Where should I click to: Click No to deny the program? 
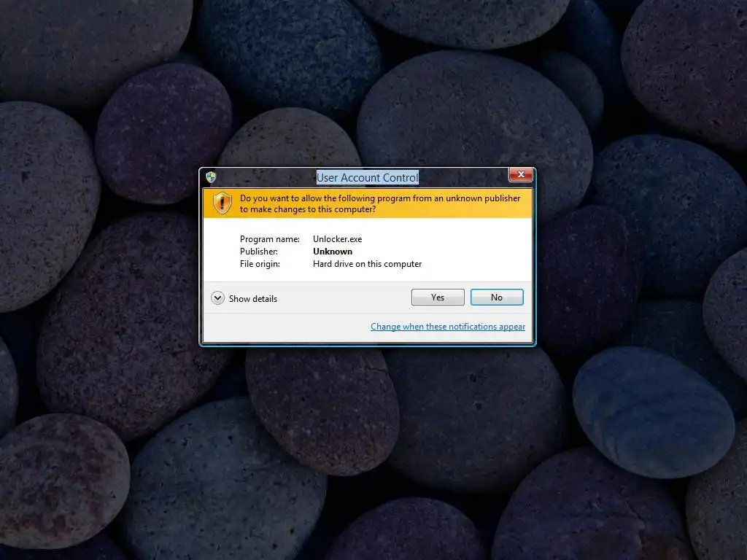496,297
